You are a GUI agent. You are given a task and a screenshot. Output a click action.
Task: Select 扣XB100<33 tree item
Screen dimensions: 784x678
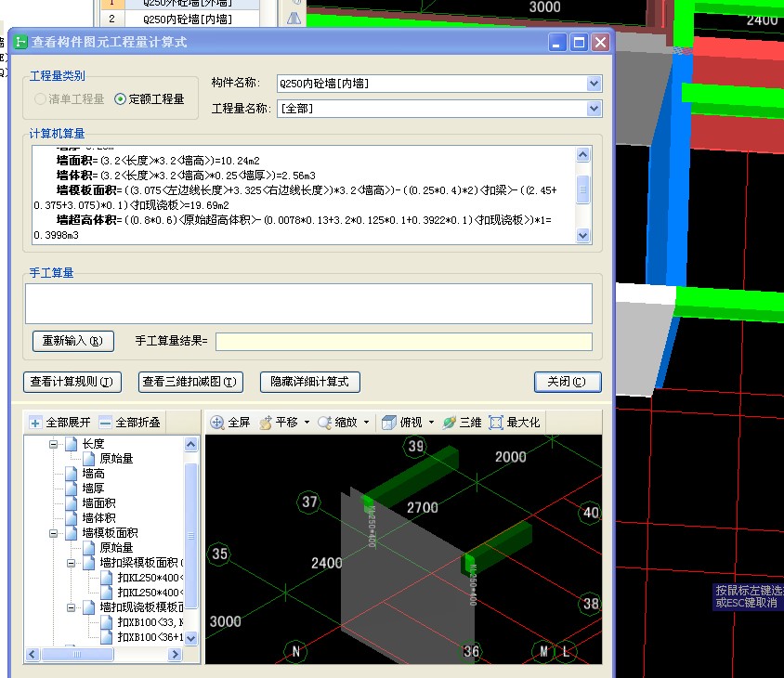(150, 622)
